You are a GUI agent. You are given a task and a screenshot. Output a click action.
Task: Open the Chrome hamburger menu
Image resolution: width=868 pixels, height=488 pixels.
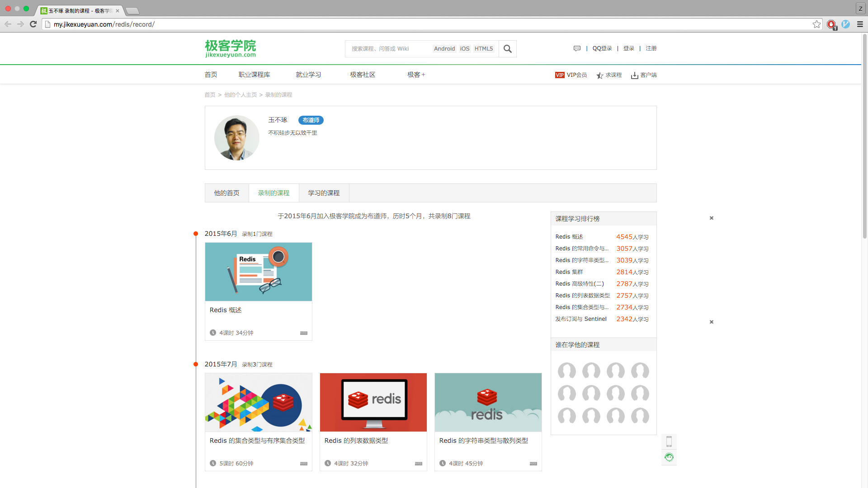[859, 24]
